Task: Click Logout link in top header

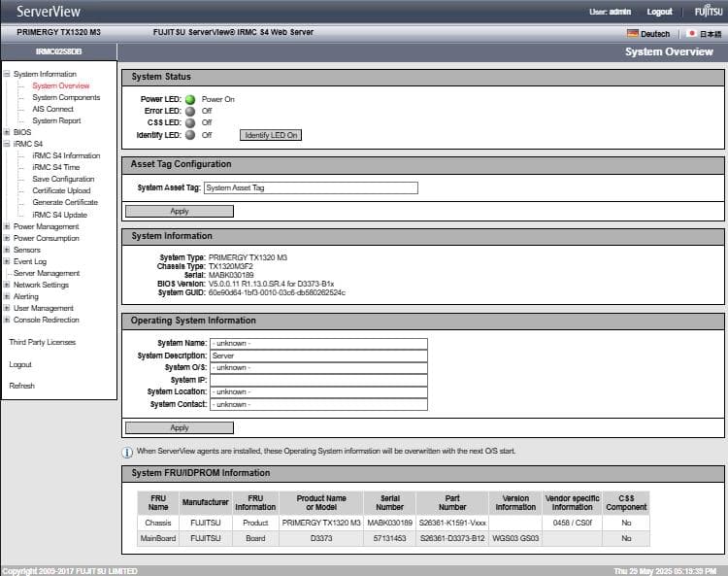Action: click(659, 12)
